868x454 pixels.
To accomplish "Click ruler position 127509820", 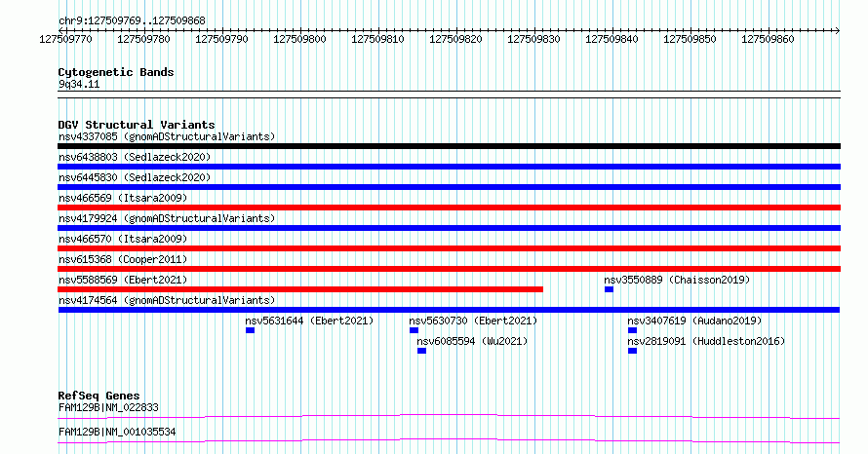I will 456,39.
